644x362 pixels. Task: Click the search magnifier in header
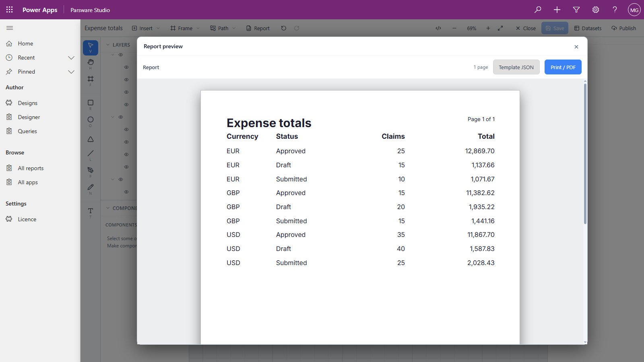pos(538,10)
